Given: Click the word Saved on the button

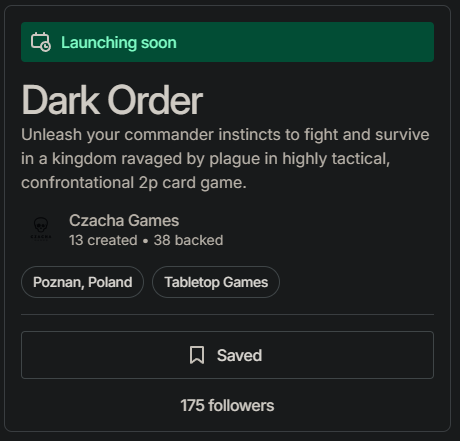Looking at the screenshot, I should coord(239,355).
